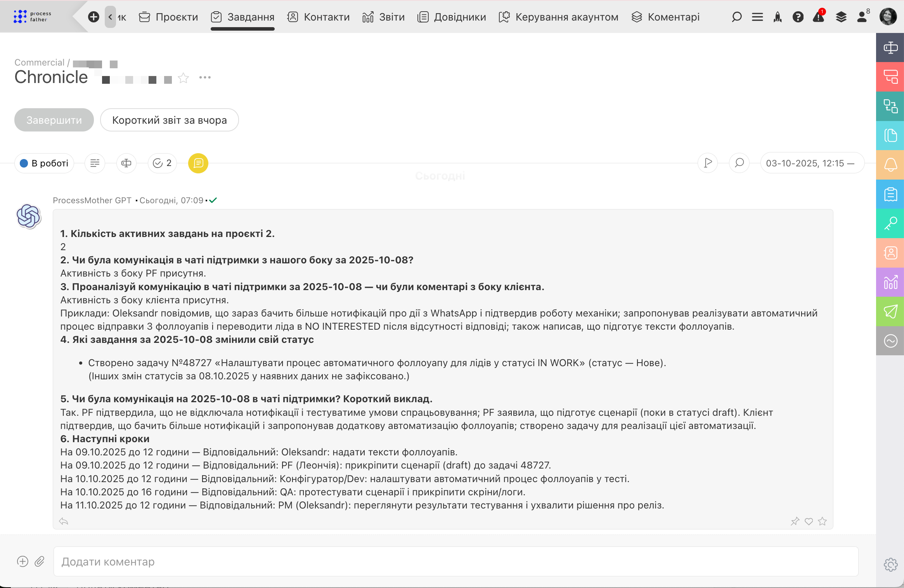Like the comment with heart icon
The width and height of the screenshot is (904, 588).
point(809,521)
